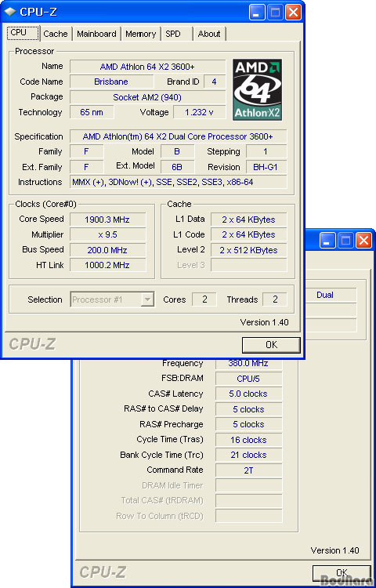
Task: Click OK in the front CPU window
Action: click(271, 345)
